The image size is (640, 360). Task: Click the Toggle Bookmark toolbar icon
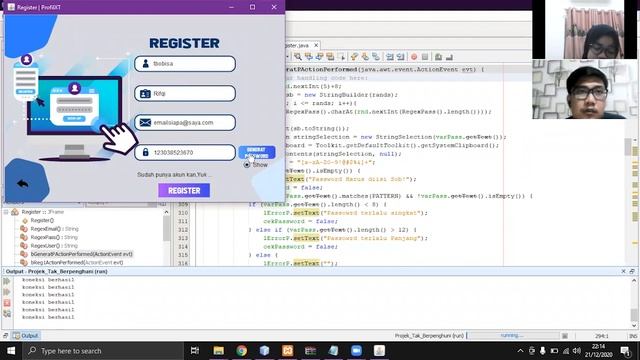pyautogui.click(x=376, y=57)
